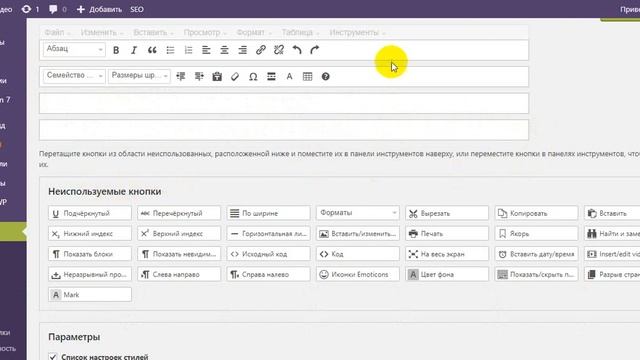The image size is (640, 360).
Task: Click the decrease indent icon
Action: click(x=181, y=76)
